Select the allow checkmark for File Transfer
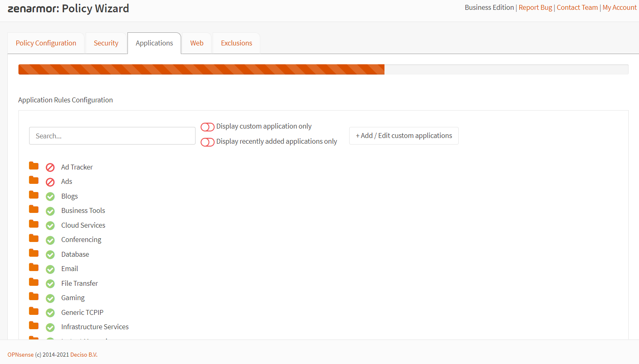Image resolution: width=639 pixels, height=364 pixels. 50,283
